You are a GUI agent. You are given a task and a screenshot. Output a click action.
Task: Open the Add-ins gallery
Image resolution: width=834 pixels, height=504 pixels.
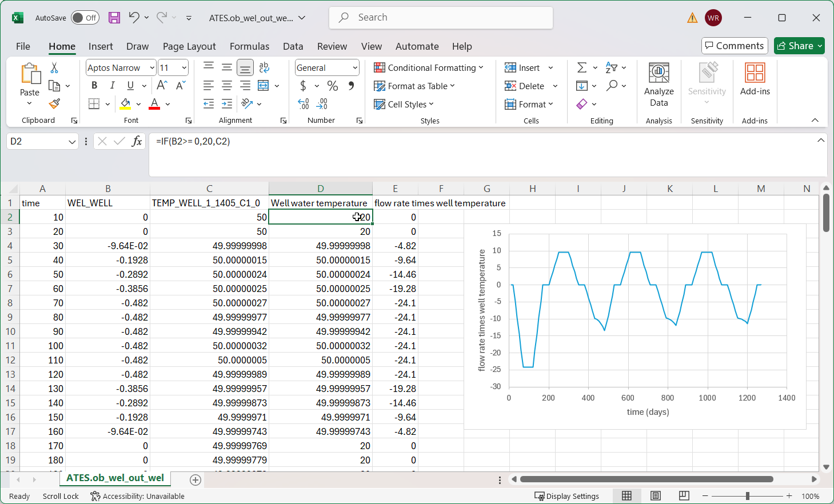pyautogui.click(x=755, y=79)
